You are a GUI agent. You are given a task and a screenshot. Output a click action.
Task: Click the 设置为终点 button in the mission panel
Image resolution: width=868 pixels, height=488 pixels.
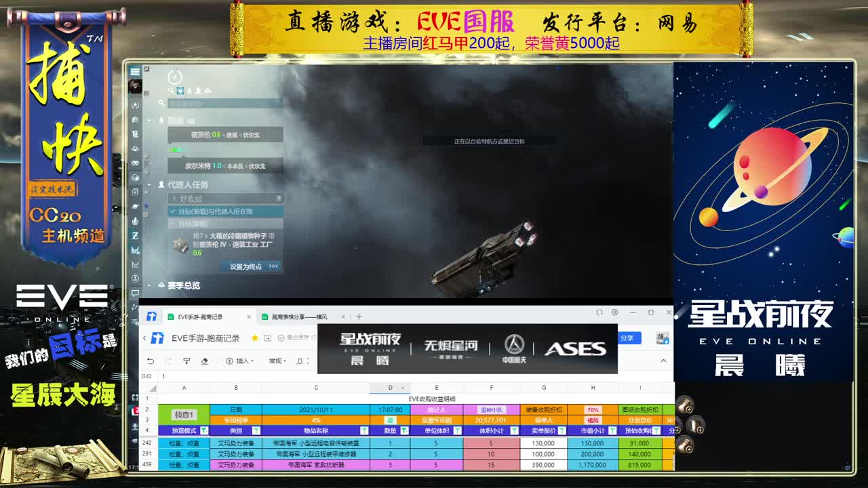pyautogui.click(x=245, y=266)
